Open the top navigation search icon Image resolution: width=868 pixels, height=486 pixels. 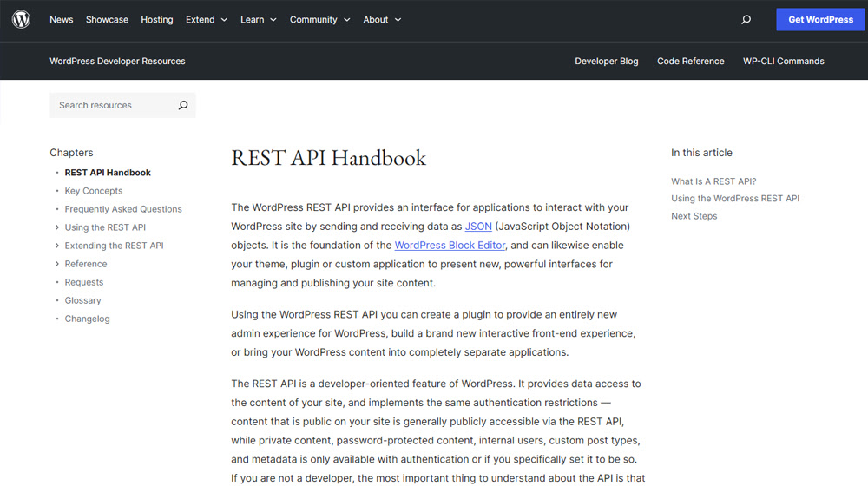(746, 19)
